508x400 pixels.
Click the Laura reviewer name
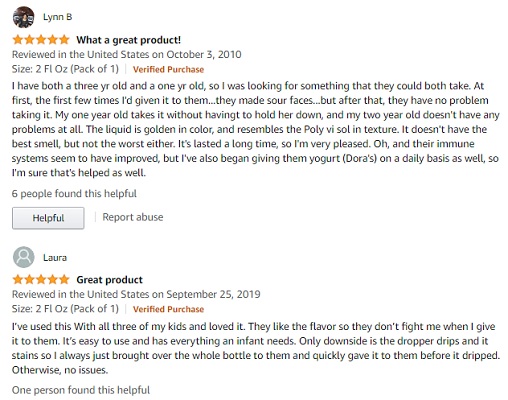pyautogui.click(x=55, y=258)
